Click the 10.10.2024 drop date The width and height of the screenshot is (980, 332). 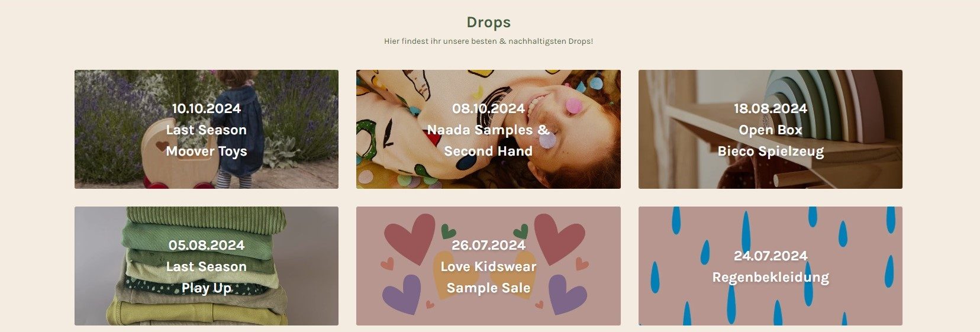click(x=206, y=108)
